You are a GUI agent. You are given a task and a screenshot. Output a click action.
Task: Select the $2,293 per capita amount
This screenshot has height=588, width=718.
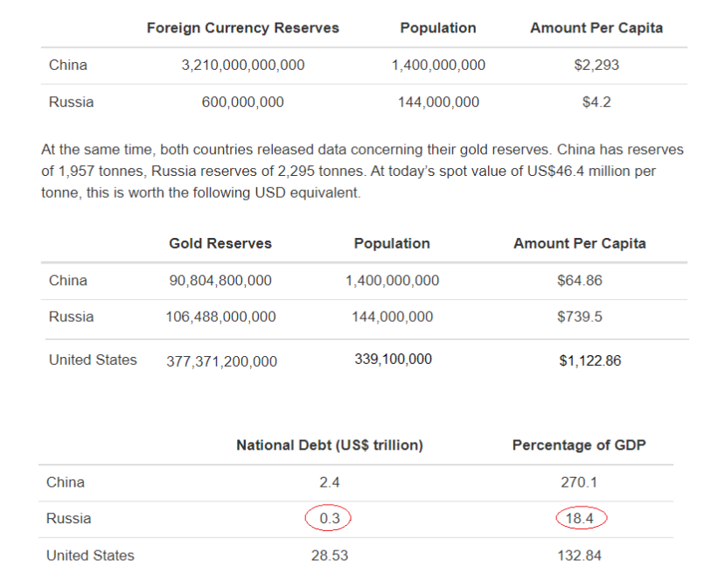[596, 66]
